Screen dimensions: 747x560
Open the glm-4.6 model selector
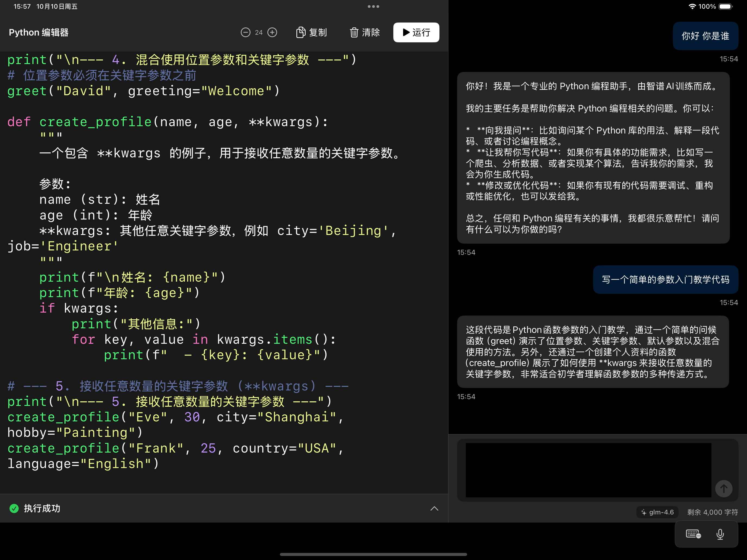pyautogui.click(x=657, y=512)
